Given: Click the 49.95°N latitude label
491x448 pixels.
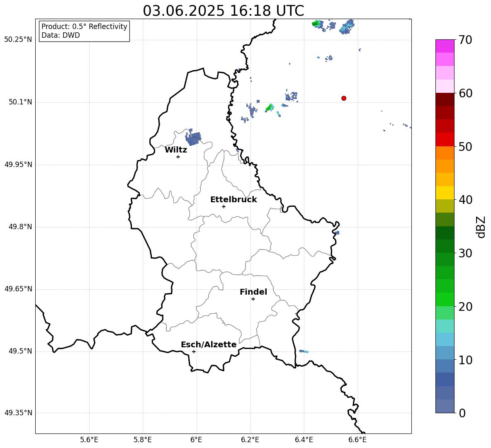Looking at the screenshot, I should (x=18, y=165).
